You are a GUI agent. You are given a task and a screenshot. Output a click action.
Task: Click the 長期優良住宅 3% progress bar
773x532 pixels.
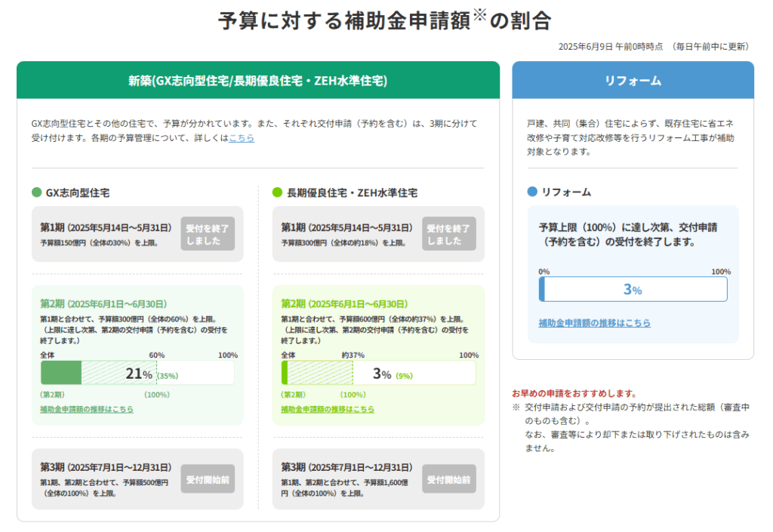(378, 374)
